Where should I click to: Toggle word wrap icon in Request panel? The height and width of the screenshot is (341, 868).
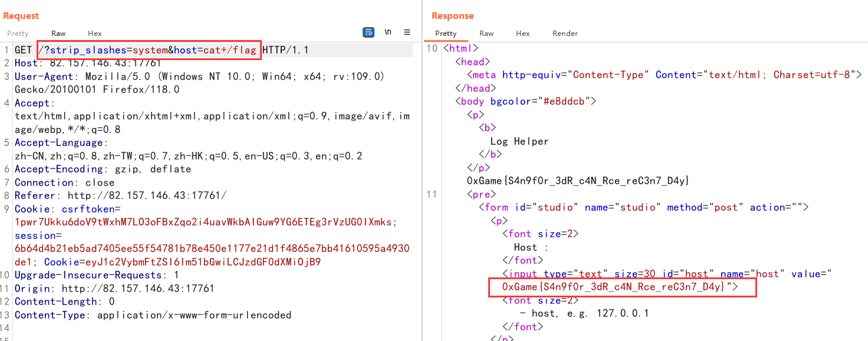(x=368, y=32)
